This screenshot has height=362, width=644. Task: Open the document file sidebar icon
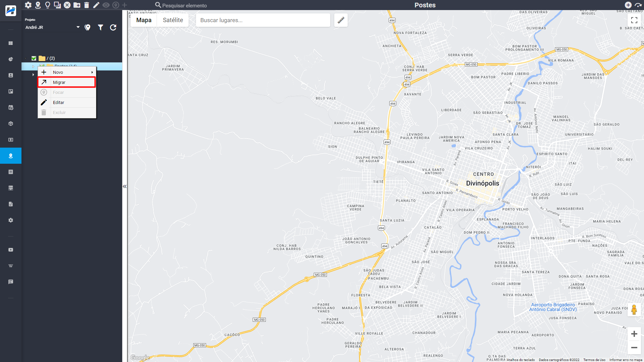[11, 204]
